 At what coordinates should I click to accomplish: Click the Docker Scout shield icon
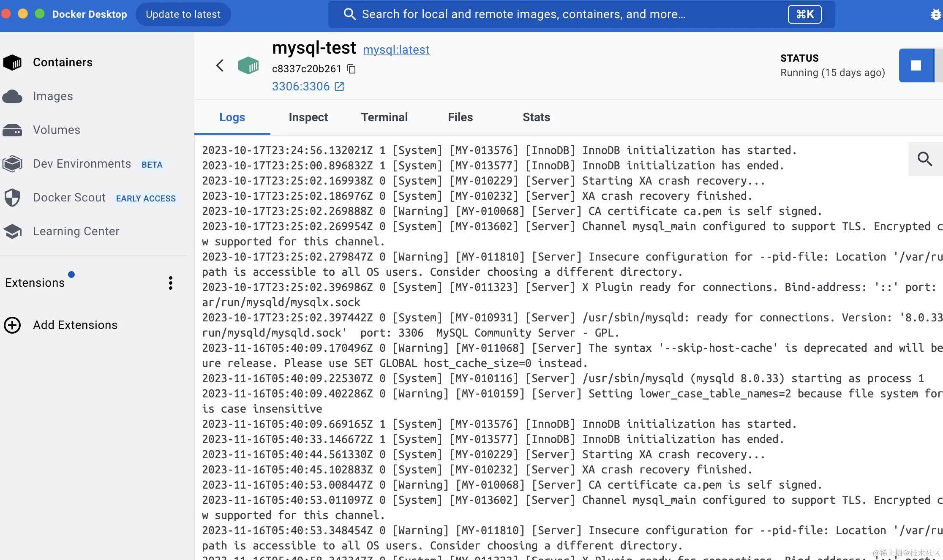(12, 198)
